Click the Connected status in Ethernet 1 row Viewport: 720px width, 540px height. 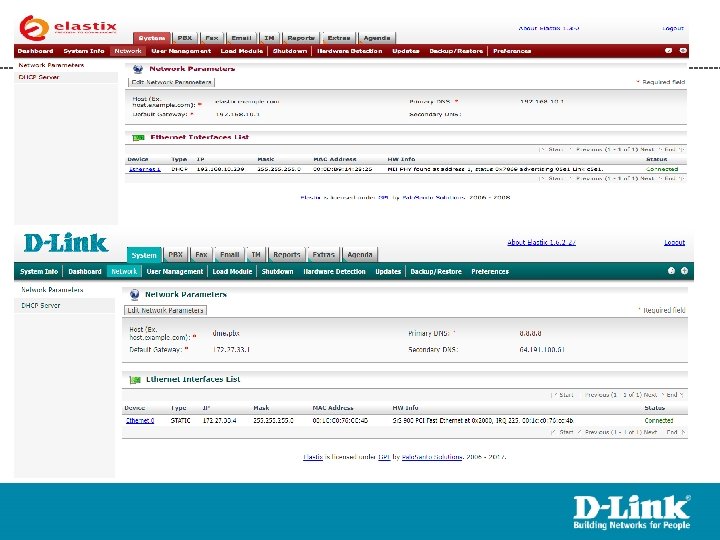point(662,169)
